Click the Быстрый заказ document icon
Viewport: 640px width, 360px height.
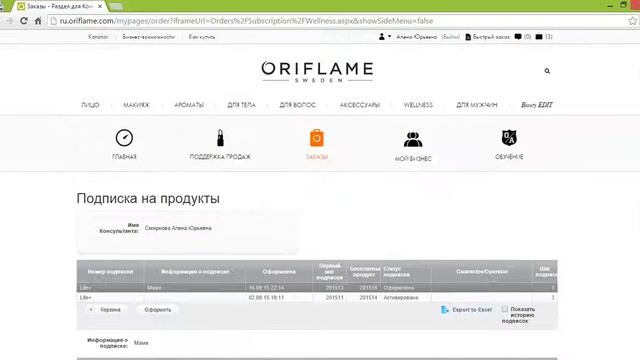pyautogui.click(x=468, y=37)
